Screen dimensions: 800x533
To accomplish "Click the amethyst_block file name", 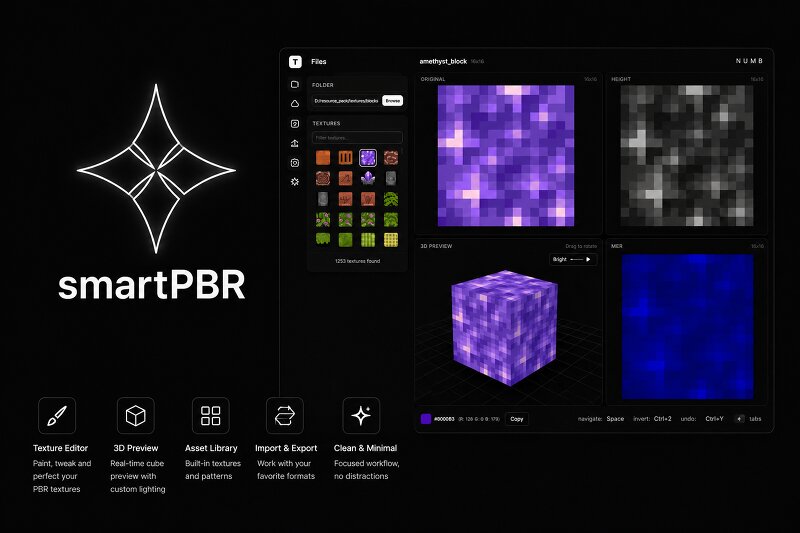I will 443,61.
